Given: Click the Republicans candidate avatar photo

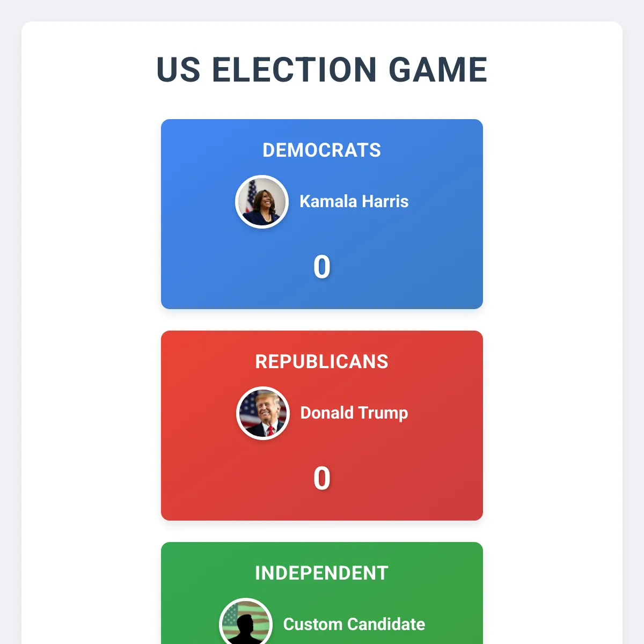Looking at the screenshot, I should point(263,413).
